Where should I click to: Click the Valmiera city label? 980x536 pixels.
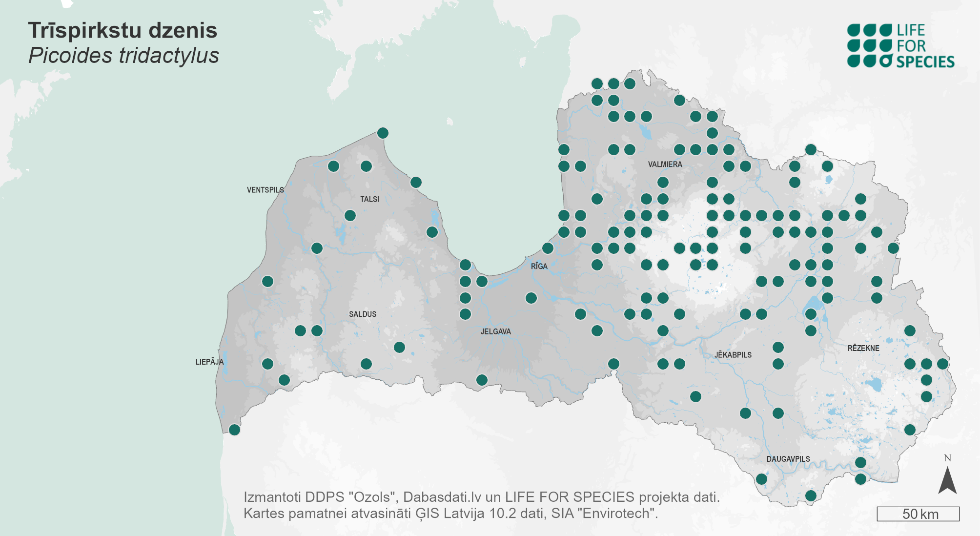click(665, 165)
